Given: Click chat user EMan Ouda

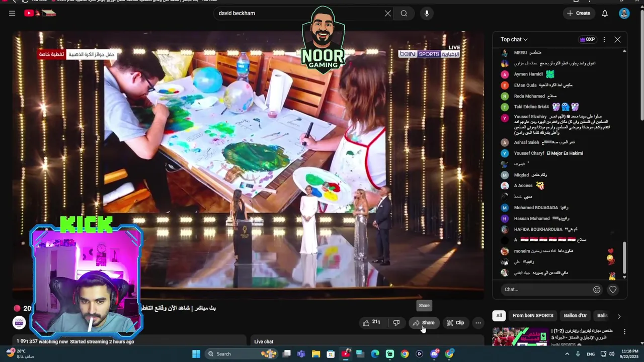Looking at the screenshot, I should (525, 85).
